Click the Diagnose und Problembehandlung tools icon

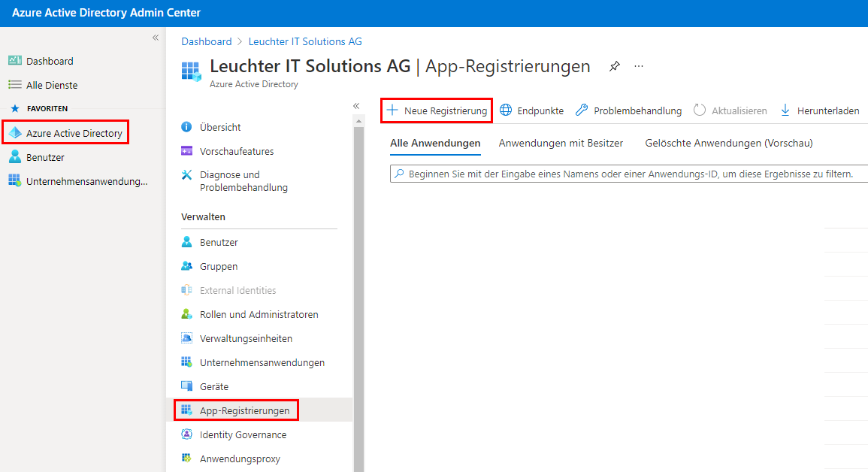point(186,175)
